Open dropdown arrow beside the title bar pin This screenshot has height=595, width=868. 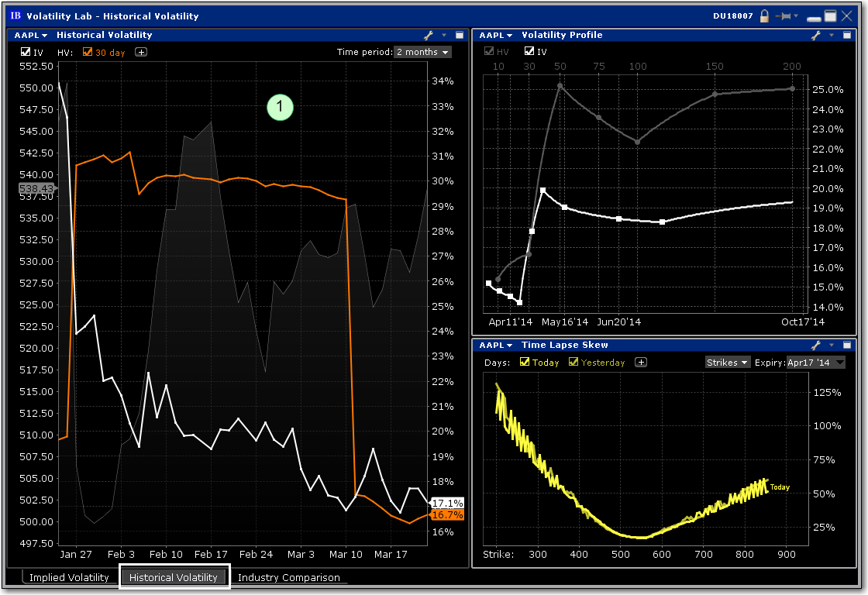(x=797, y=16)
